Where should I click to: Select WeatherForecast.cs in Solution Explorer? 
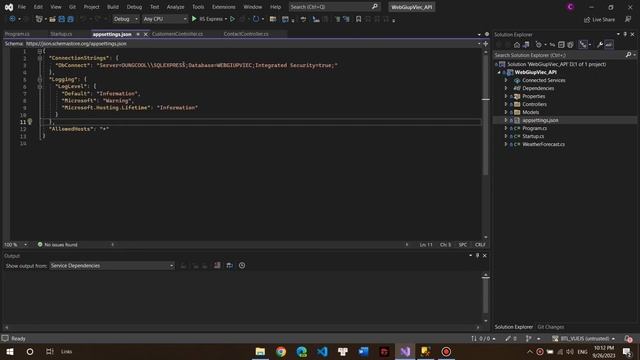coord(544,144)
